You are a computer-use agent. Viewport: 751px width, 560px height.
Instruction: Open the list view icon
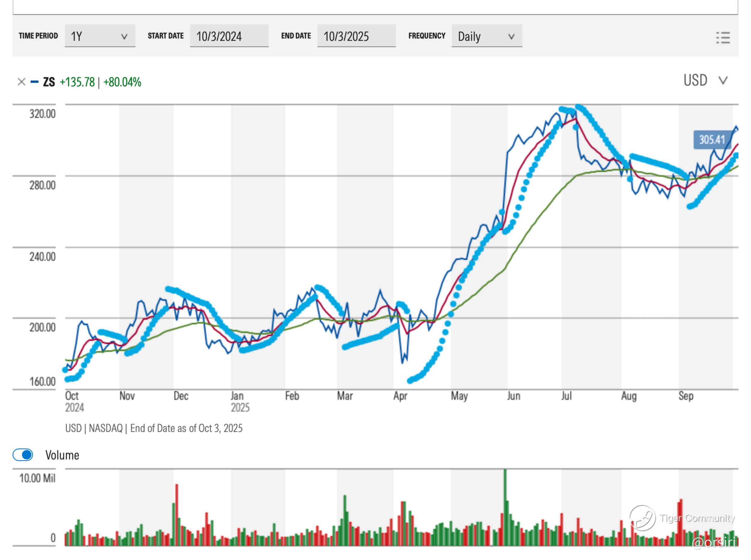pos(722,37)
